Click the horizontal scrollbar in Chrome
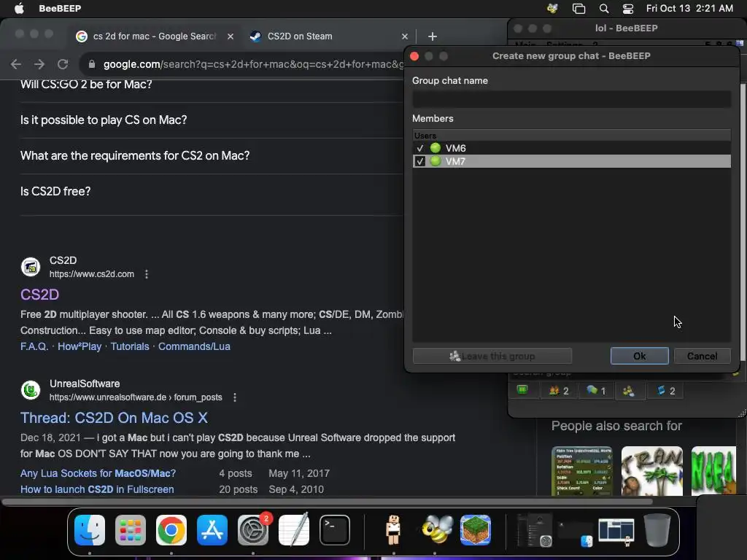Screen dimensions: 747x560 click(x=328, y=502)
